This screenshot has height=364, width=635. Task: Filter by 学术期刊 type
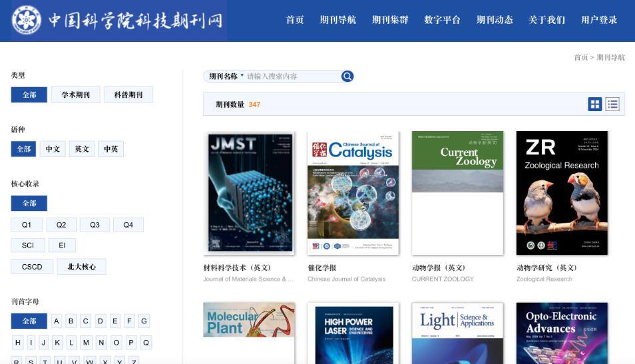tap(76, 94)
